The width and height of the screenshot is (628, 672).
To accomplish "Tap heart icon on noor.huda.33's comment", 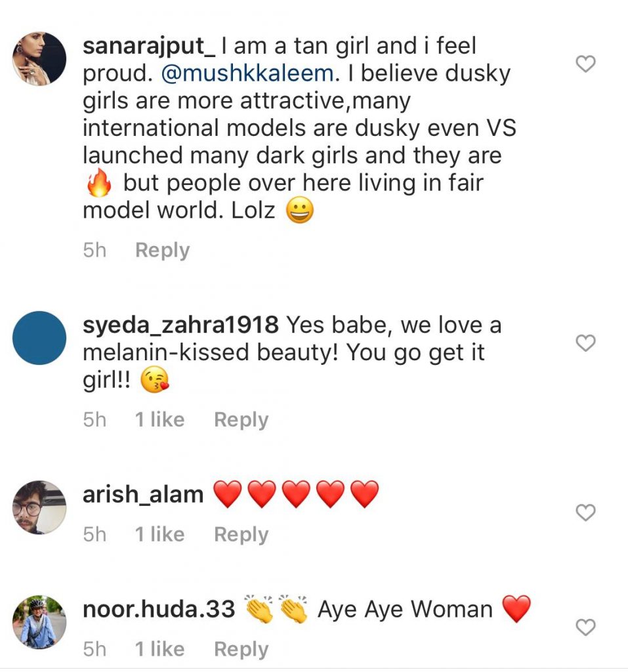I will click(585, 627).
